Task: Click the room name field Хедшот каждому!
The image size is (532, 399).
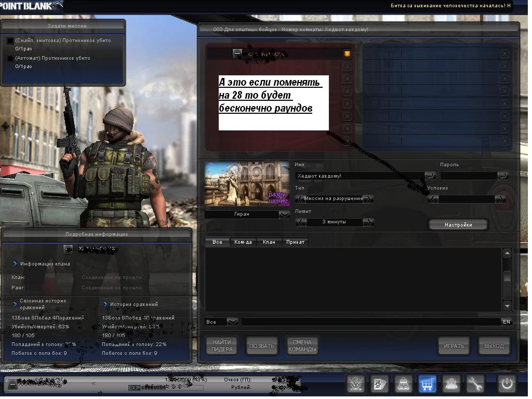Action: (x=360, y=176)
